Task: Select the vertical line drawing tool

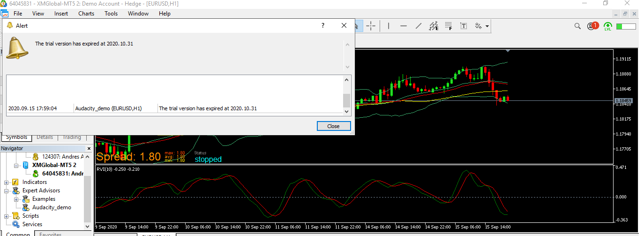Action: tap(389, 26)
